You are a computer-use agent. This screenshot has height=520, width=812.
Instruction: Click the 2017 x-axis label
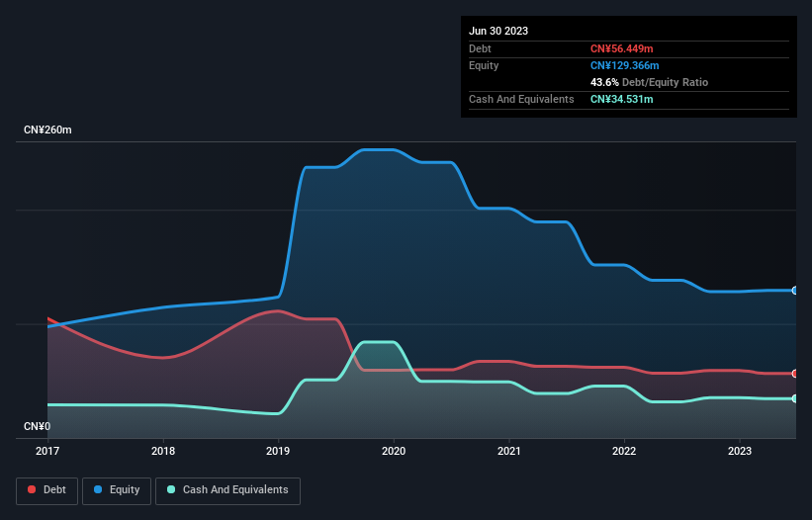click(47, 451)
